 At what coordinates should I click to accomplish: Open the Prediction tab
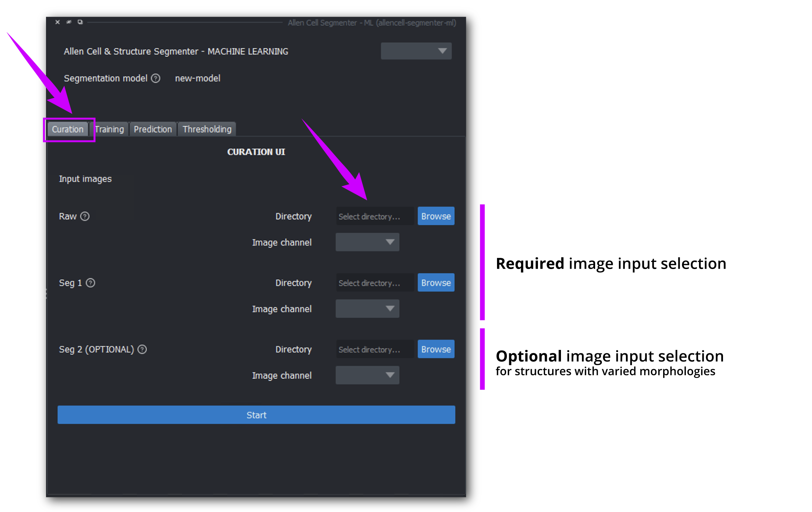tap(153, 129)
